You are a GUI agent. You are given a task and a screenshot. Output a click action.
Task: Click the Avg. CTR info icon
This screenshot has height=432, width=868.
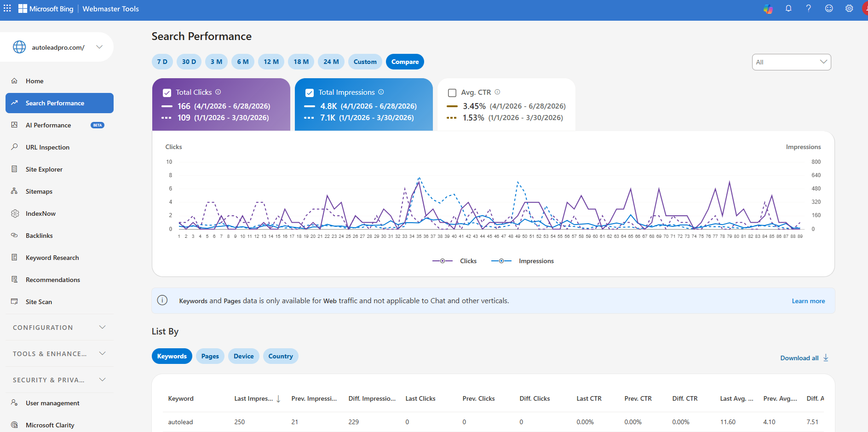[x=497, y=92]
